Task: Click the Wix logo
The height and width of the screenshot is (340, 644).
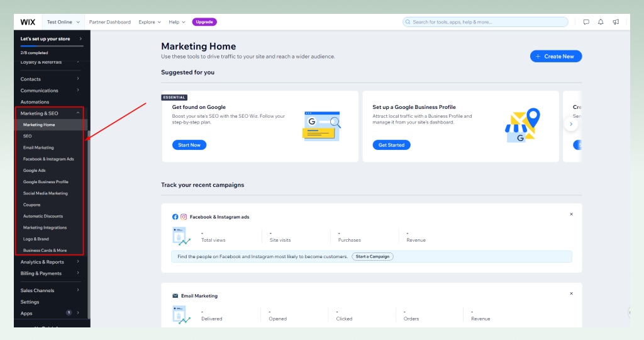Action: pos(28,22)
